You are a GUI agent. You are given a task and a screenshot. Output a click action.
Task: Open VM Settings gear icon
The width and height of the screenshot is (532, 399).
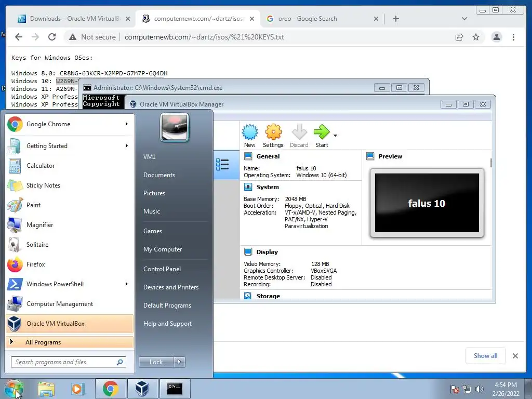tap(273, 136)
